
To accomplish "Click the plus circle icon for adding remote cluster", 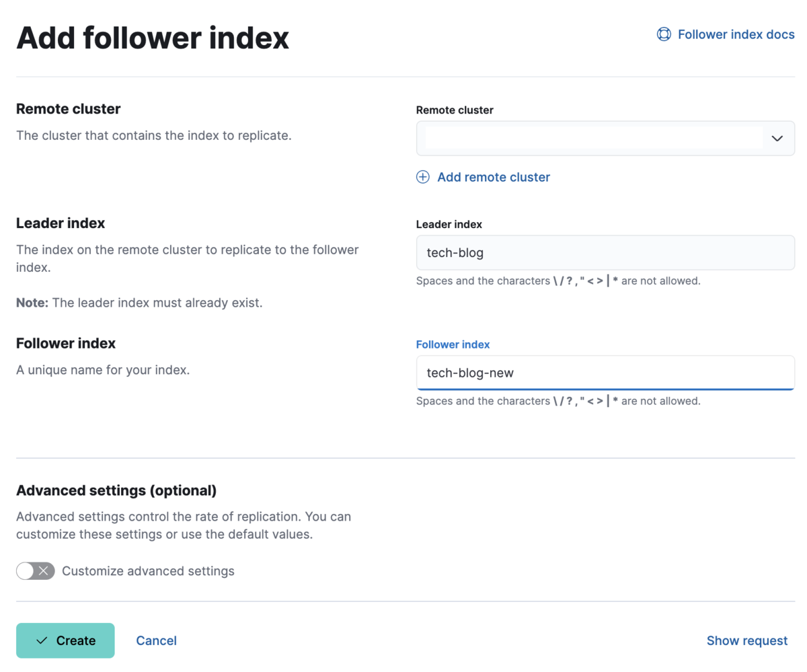I will pos(422,177).
